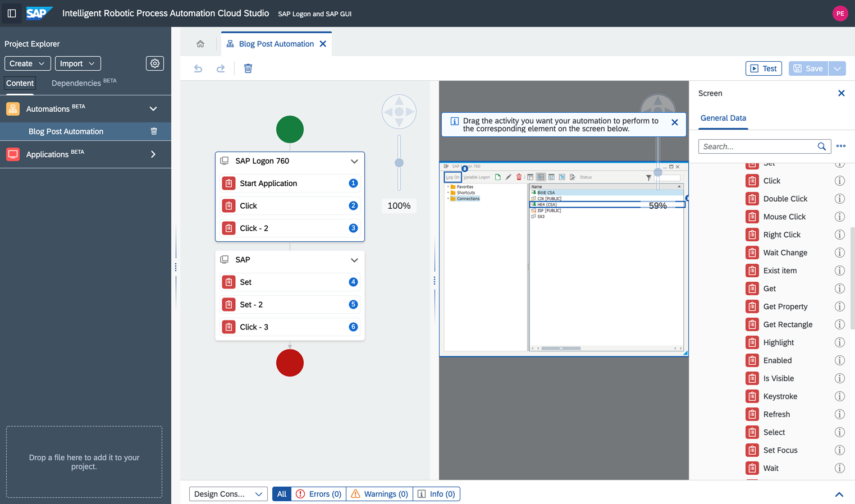Open the Import dropdown
The image size is (855, 504).
(x=78, y=63)
